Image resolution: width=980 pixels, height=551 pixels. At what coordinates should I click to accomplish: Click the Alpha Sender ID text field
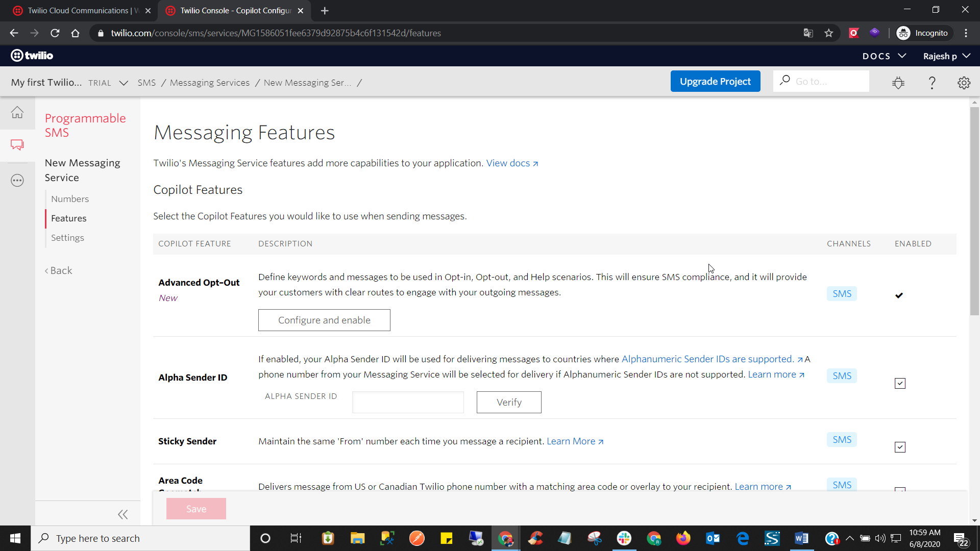click(x=408, y=402)
